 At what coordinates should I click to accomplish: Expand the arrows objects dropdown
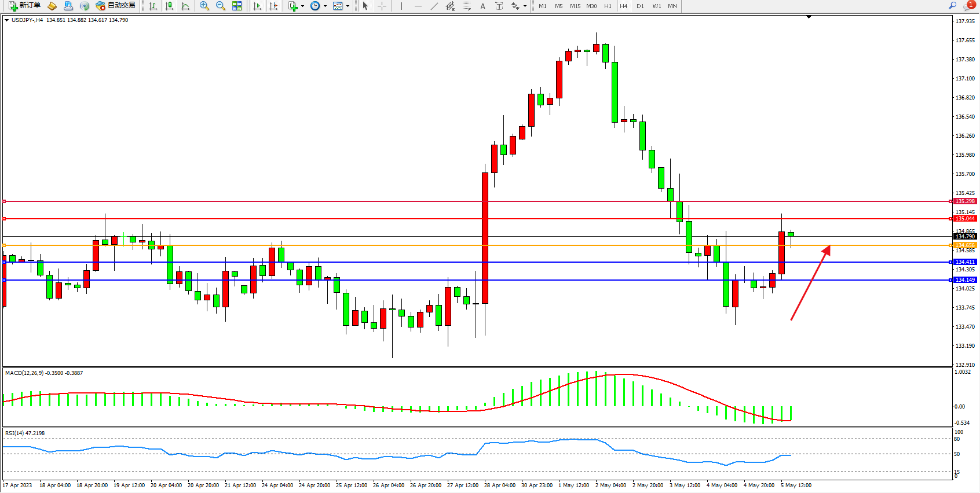(525, 6)
